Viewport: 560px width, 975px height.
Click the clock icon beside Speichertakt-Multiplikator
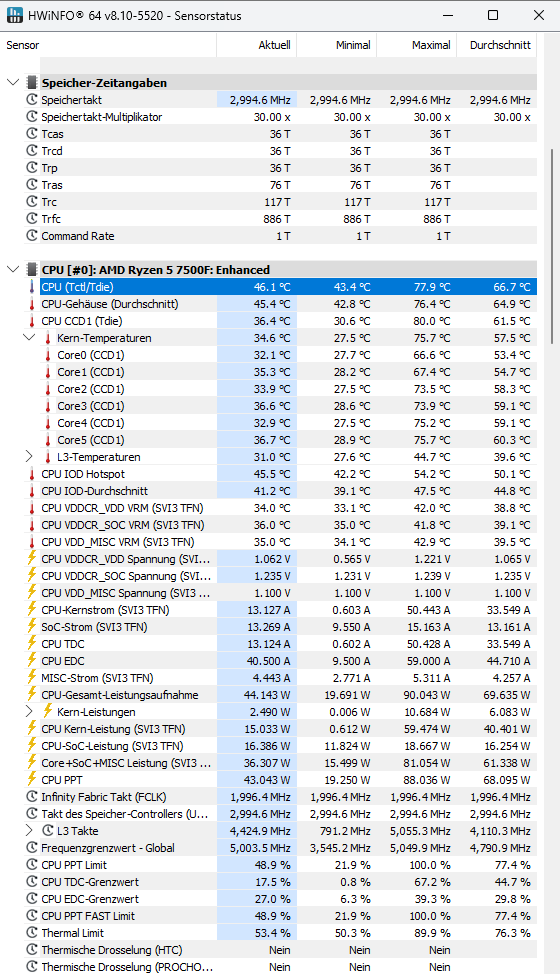32,116
